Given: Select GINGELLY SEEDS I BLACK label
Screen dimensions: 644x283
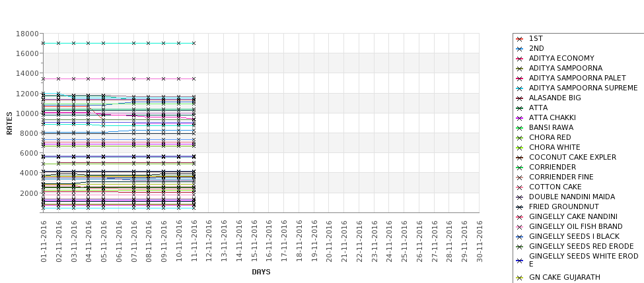Looking at the screenshot, I should pos(574,236).
